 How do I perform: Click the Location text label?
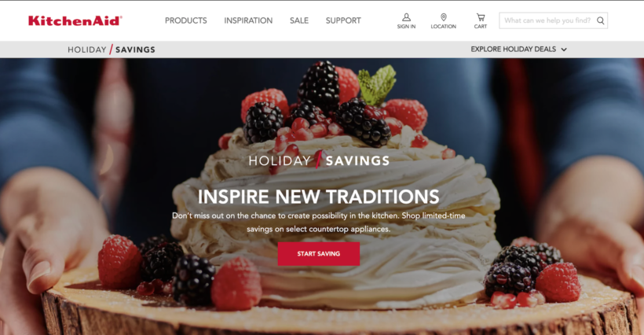443,26
